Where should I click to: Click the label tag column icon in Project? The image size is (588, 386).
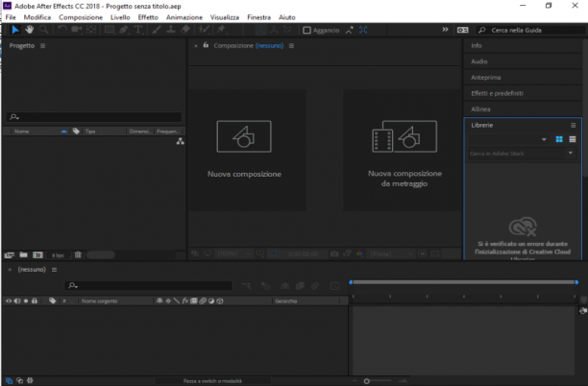[x=76, y=132]
